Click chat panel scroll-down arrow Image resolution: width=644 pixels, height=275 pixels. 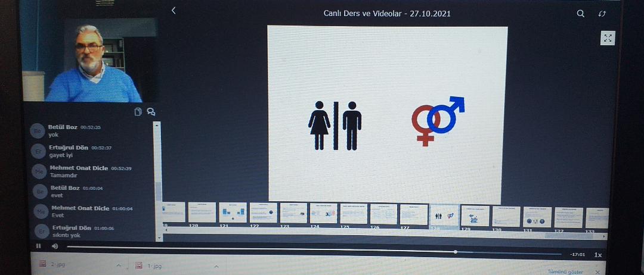pyautogui.click(x=159, y=237)
